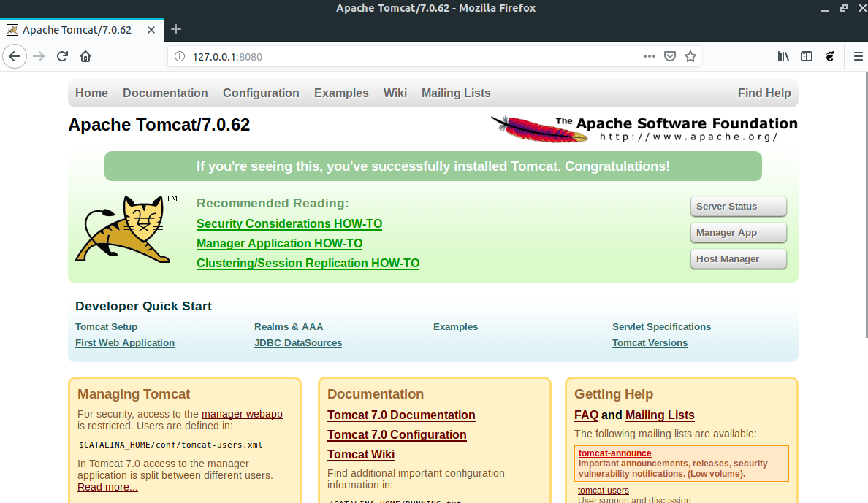Open Tomcat 7.0 Configuration link
Screen dimensions: 868x503
tap(397, 435)
